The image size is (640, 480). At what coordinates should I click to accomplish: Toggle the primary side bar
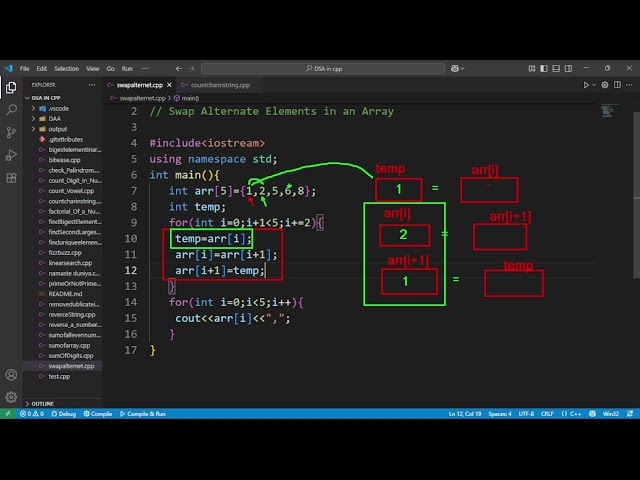coord(544,69)
